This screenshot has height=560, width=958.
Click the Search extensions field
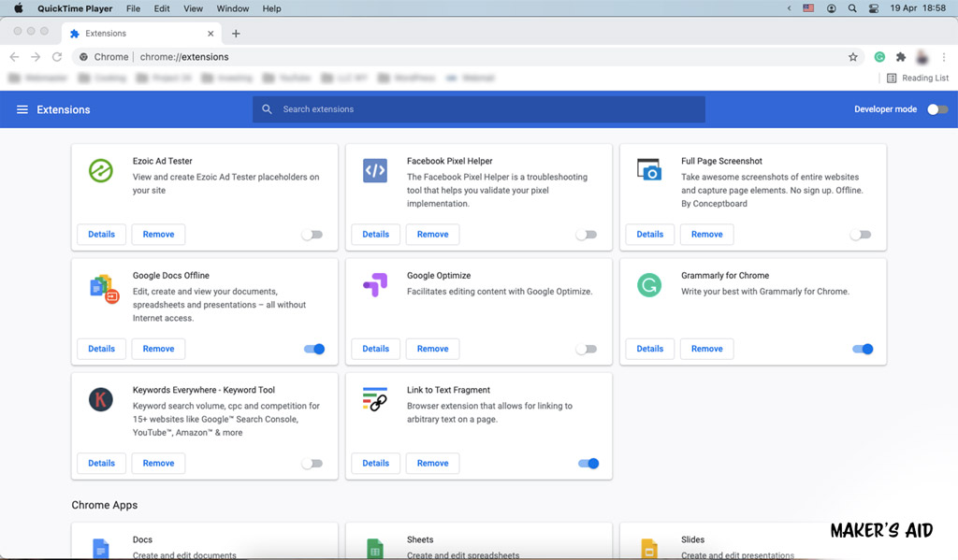coord(479,109)
